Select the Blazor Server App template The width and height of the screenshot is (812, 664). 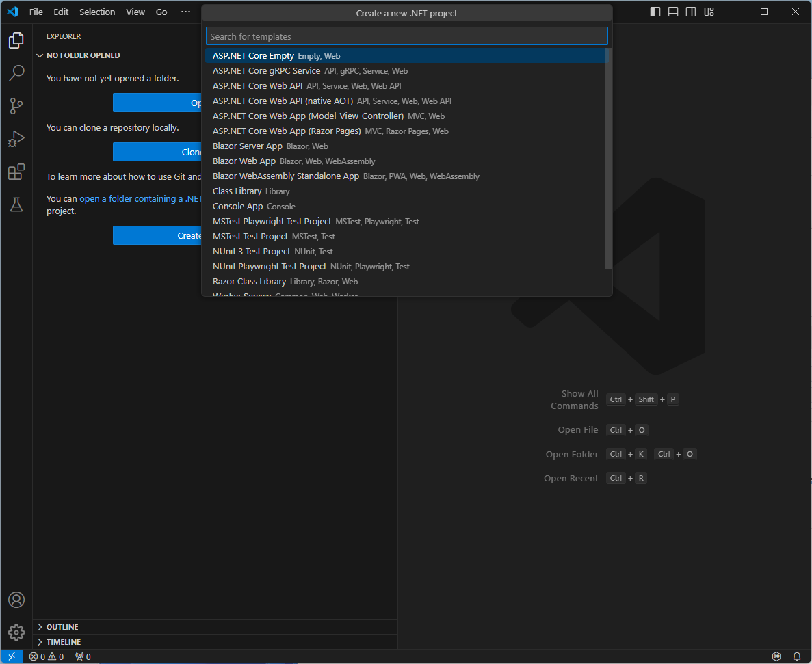(x=405, y=146)
